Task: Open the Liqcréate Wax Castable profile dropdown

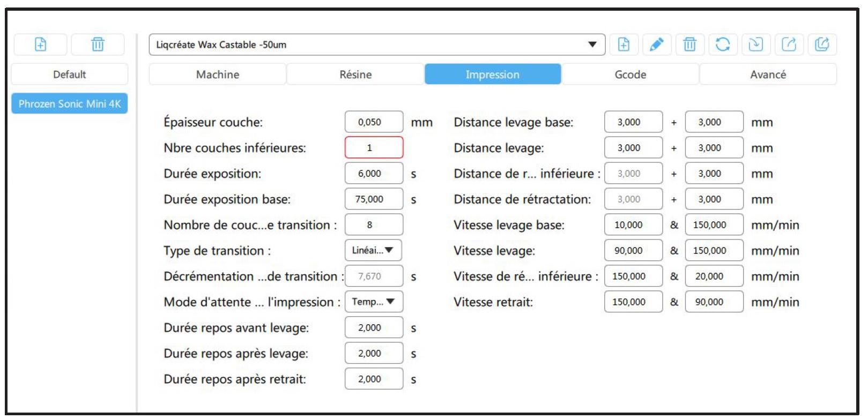Action: [x=377, y=44]
